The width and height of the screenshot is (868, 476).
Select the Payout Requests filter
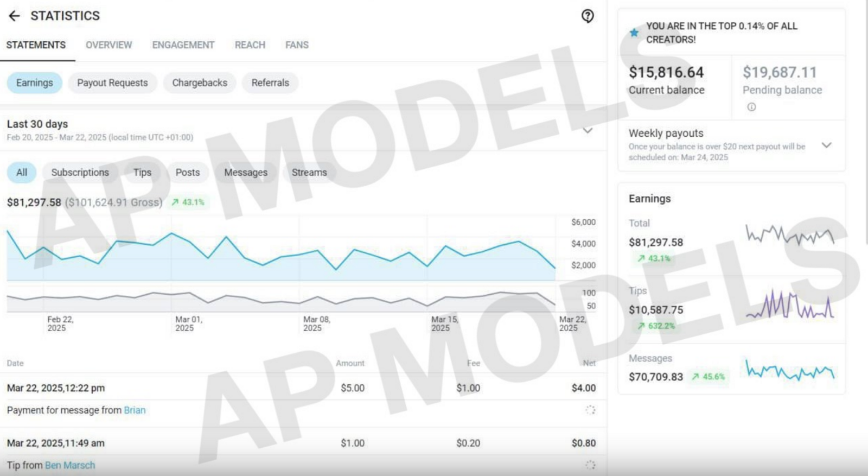pyautogui.click(x=112, y=83)
